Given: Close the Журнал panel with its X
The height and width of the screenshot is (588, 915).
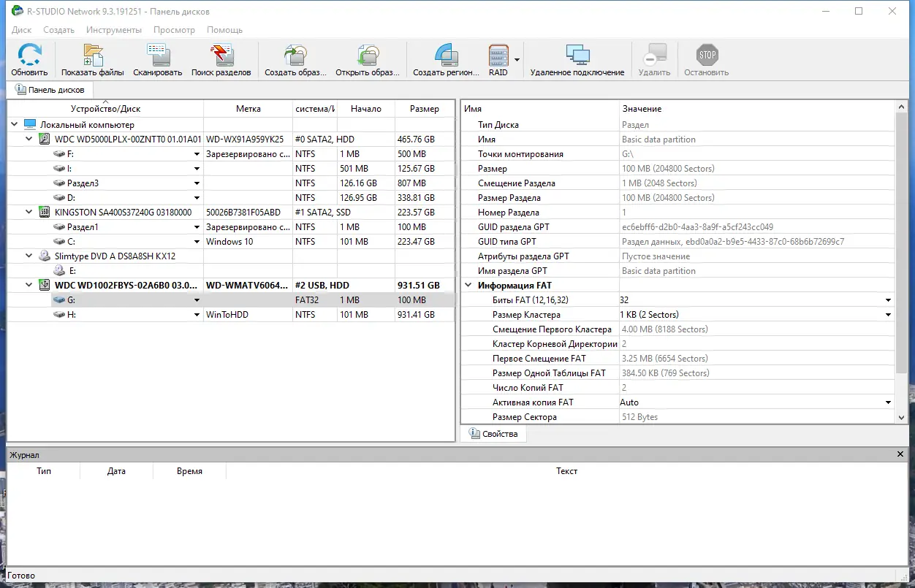Looking at the screenshot, I should point(900,454).
